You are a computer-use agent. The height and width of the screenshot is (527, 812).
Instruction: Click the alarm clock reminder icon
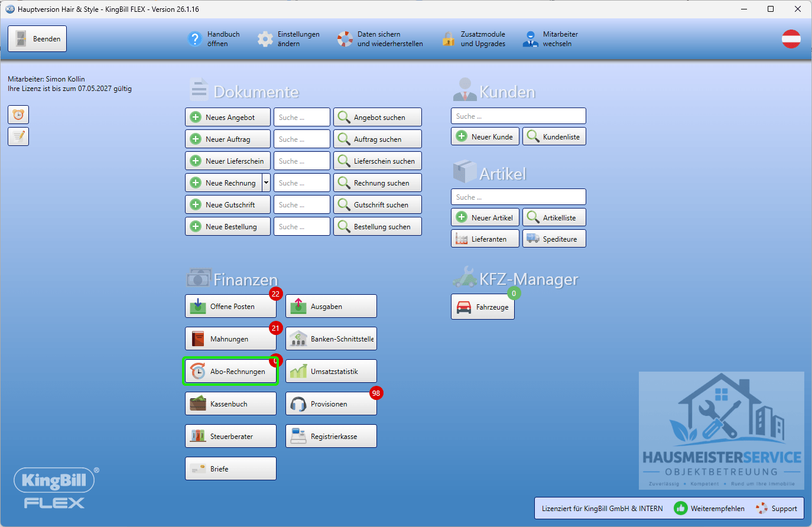pos(18,115)
